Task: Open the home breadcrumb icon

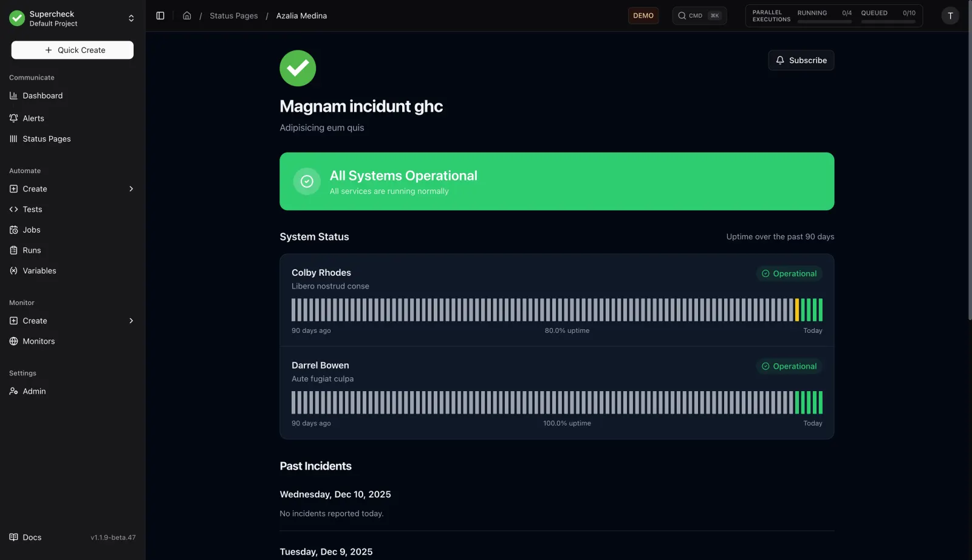Action: 187,16
